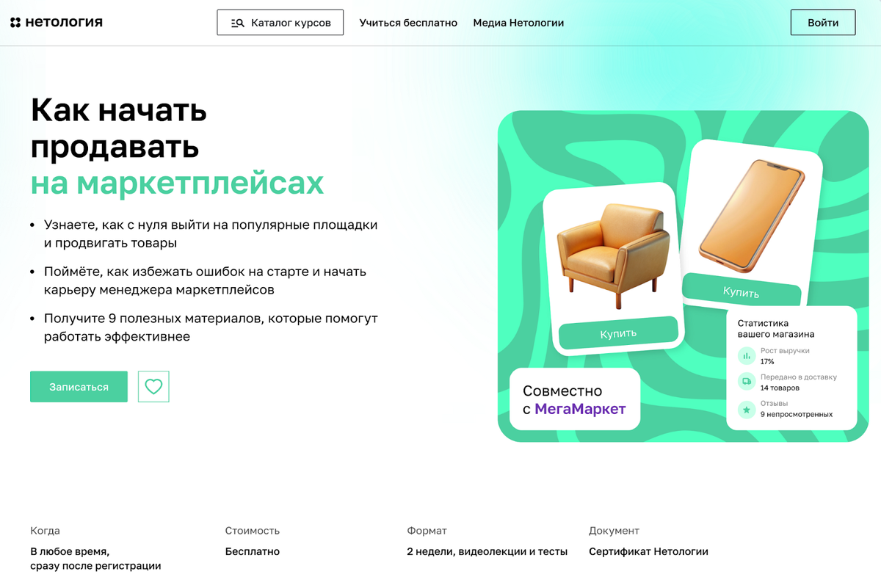The width and height of the screenshot is (881, 588).
Task: Click Купить under the armchair
Action: (618, 334)
